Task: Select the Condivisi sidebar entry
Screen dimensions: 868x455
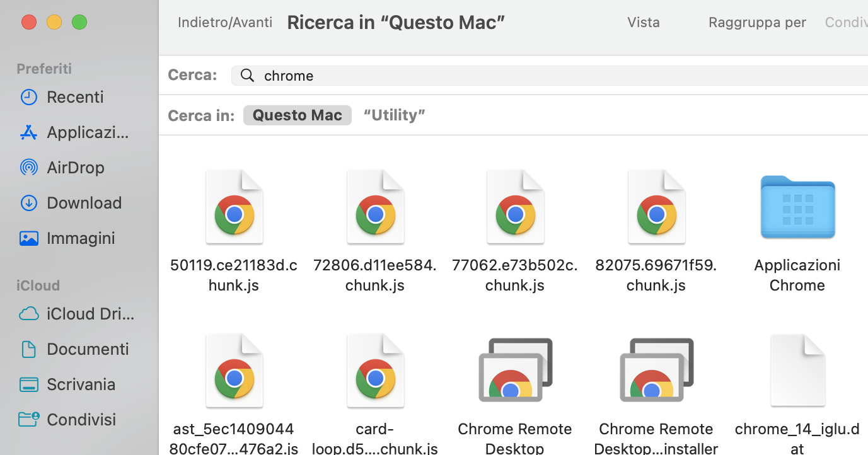Action: [x=81, y=419]
